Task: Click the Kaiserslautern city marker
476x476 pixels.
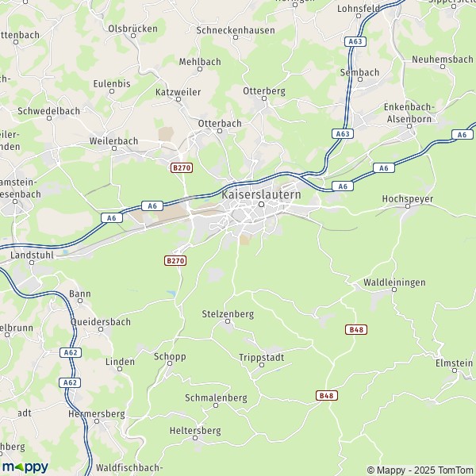Action: (x=261, y=205)
